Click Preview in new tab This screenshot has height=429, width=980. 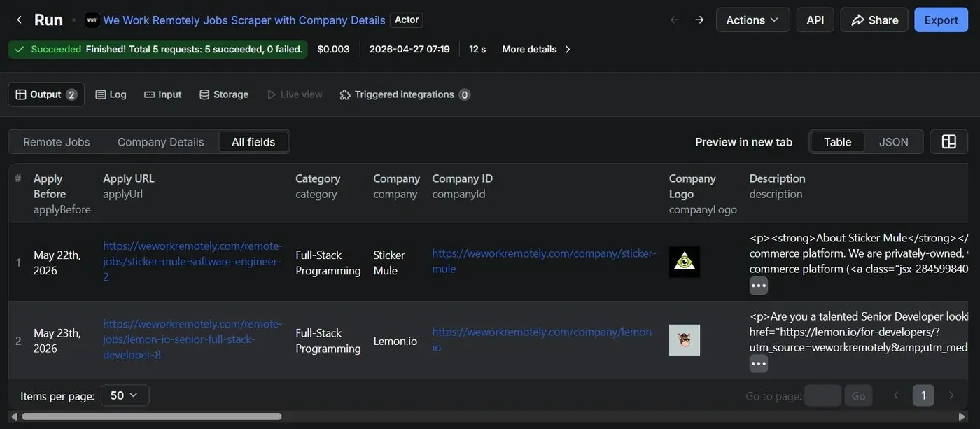click(x=743, y=142)
